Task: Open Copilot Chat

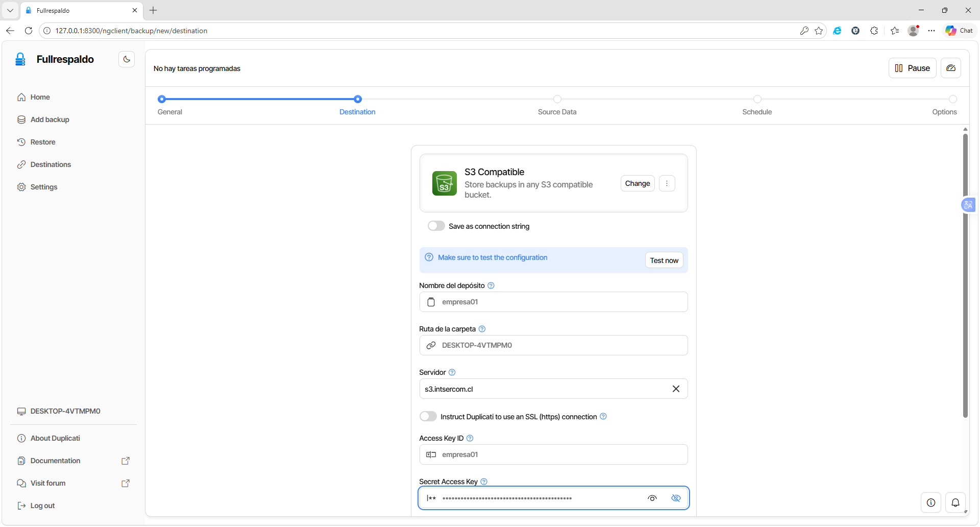Action: 959,31
